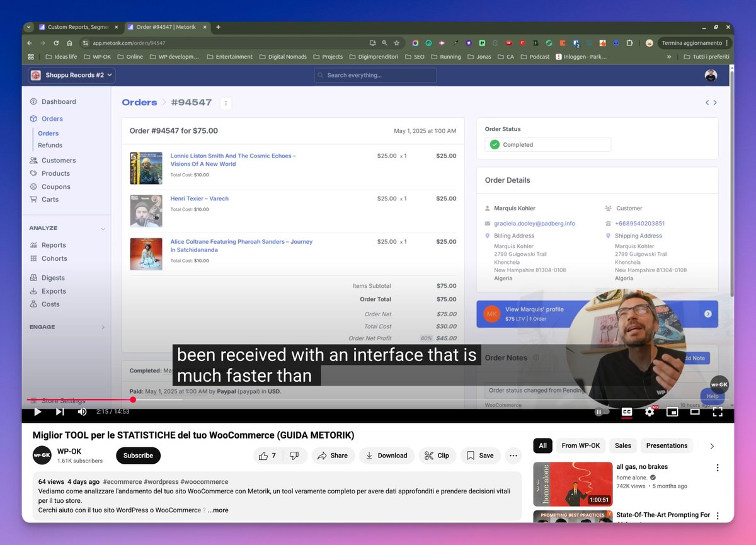Go to previous order arrow
This screenshot has width=756, height=545.
click(x=707, y=103)
